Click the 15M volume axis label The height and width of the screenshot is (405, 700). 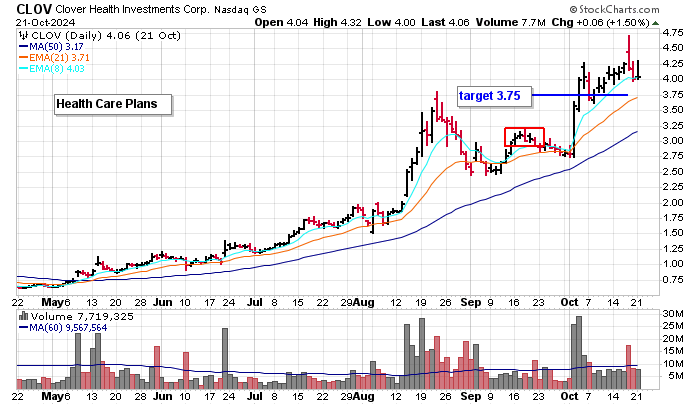(673, 351)
